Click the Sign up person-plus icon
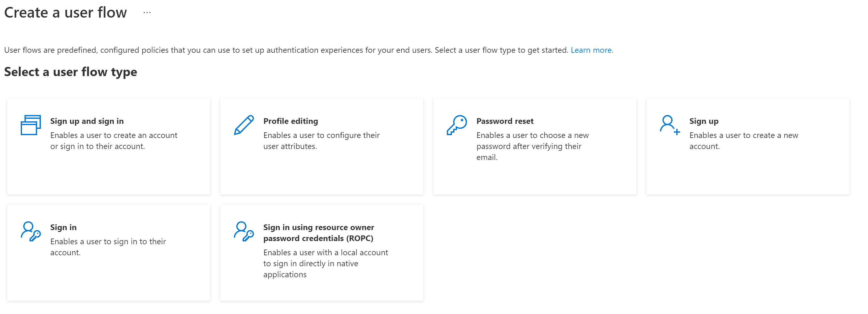Image resolution: width=868 pixels, height=314 pixels. (669, 125)
